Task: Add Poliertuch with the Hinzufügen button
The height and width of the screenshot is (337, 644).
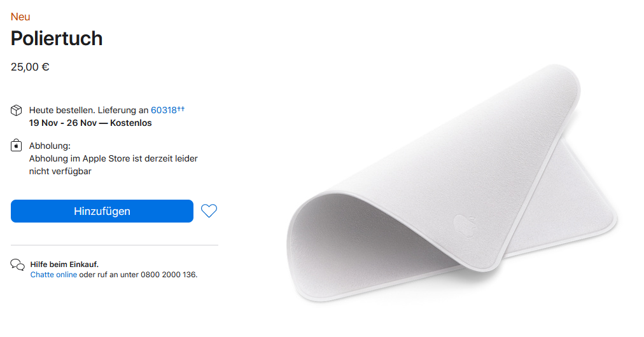Action: [102, 211]
